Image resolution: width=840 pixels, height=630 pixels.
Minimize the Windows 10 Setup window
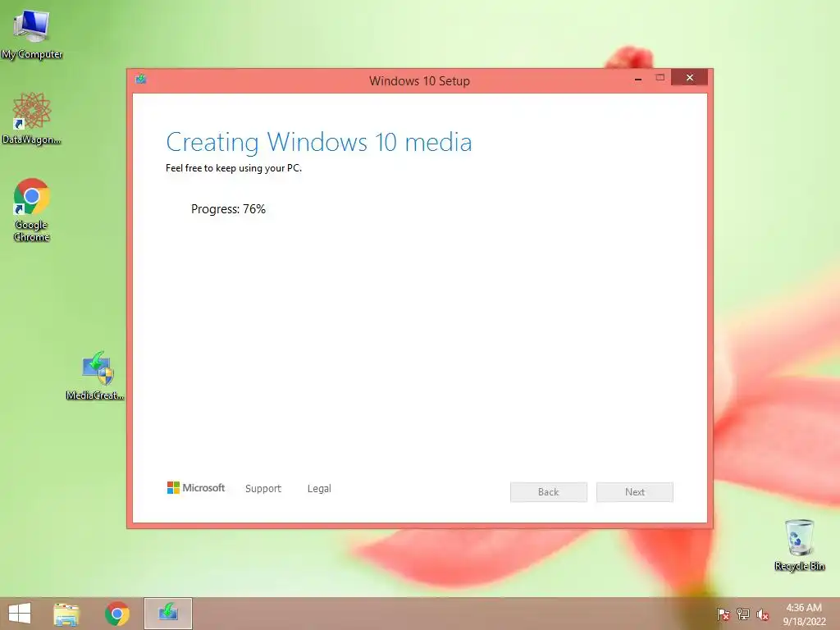click(x=638, y=78)
